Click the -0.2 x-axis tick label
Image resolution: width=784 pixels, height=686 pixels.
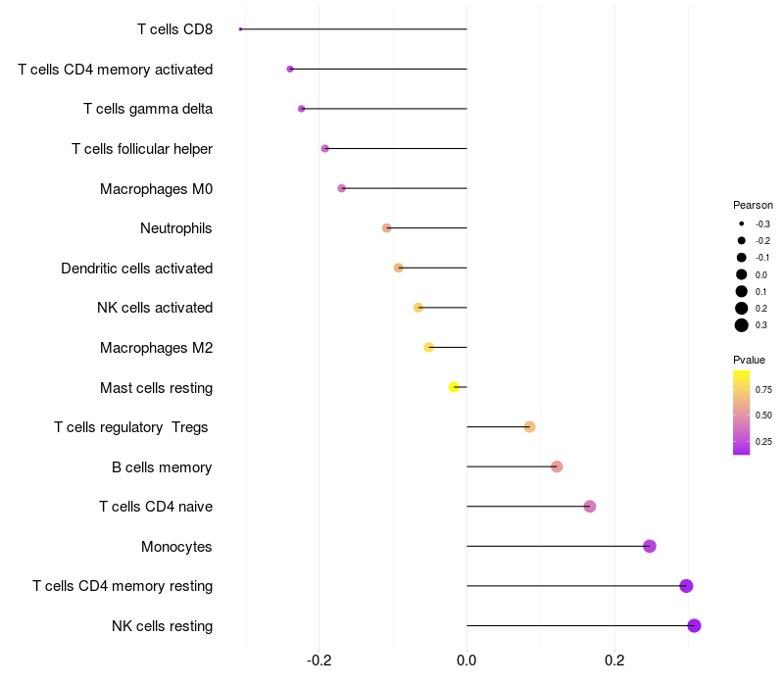click(319, 661)
